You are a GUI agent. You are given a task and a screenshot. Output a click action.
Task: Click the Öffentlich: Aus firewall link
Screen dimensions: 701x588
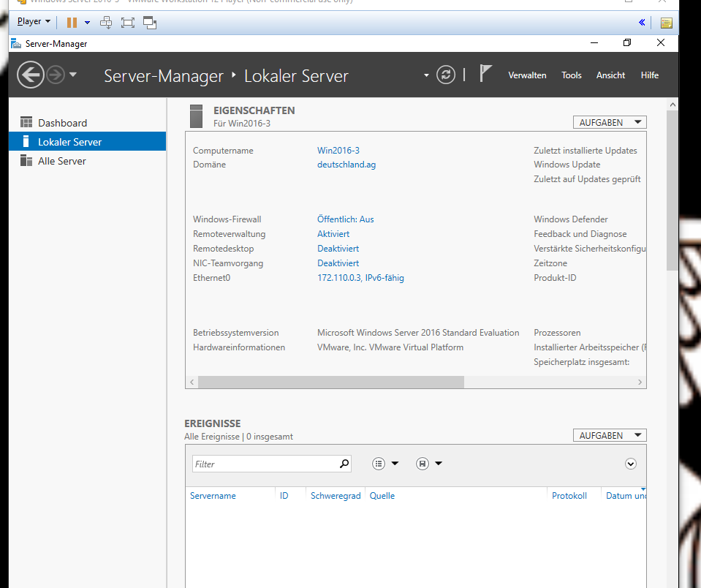click(345, 219)
